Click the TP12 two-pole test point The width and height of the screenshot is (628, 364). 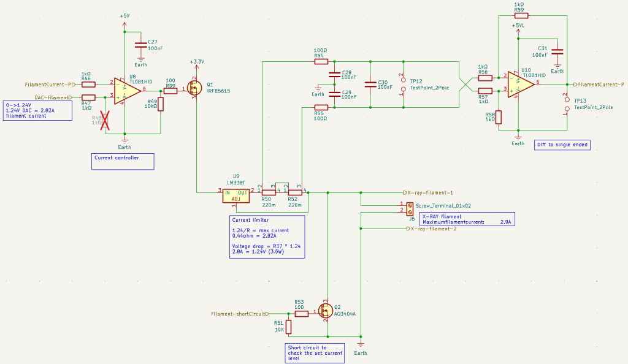pos(403,84)
